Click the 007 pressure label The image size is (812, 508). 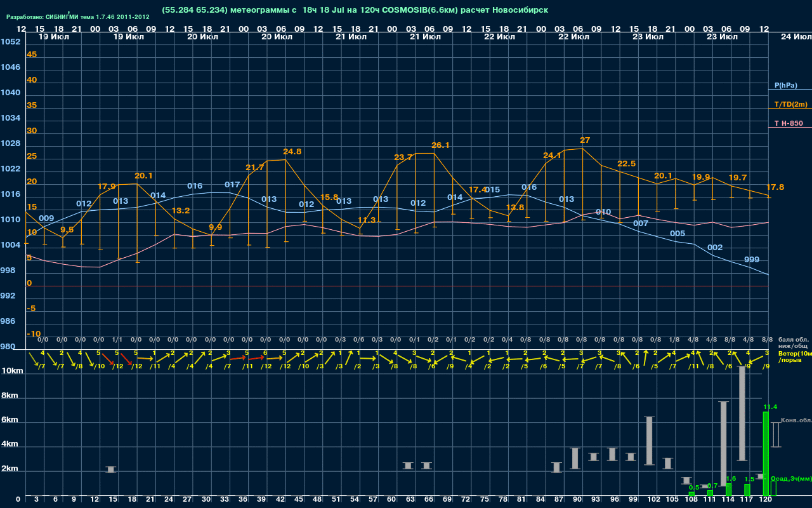pyautogui.click(x=641, y=224)
